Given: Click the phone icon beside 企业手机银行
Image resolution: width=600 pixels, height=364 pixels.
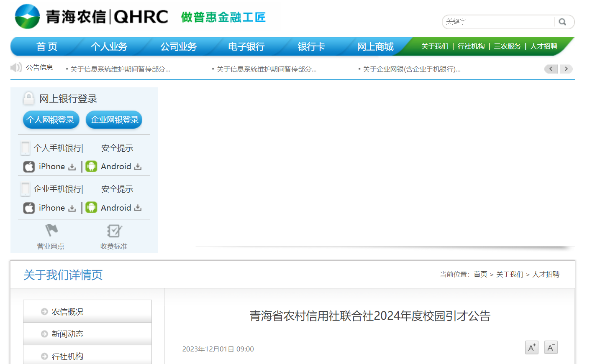Looking at the screenshot, I should point(26,189).
